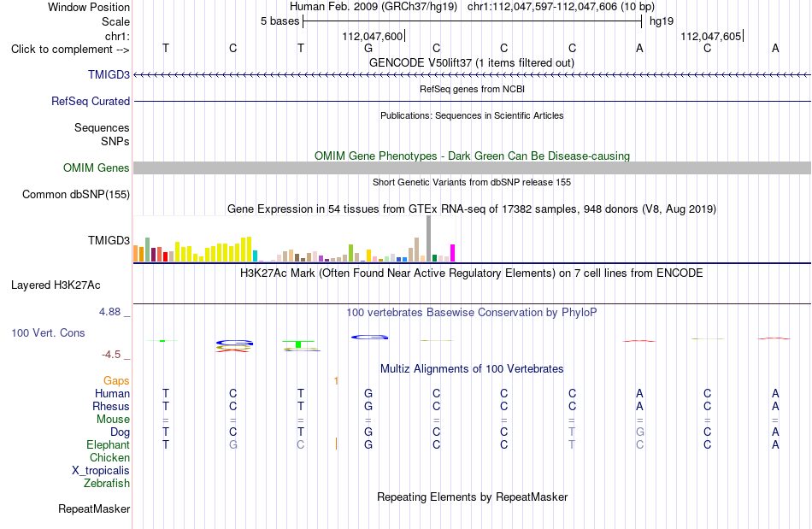Open the H3K27Ac Mark track title
The width and height of the screenshot is (812, 529).
(x=472, y=273)
